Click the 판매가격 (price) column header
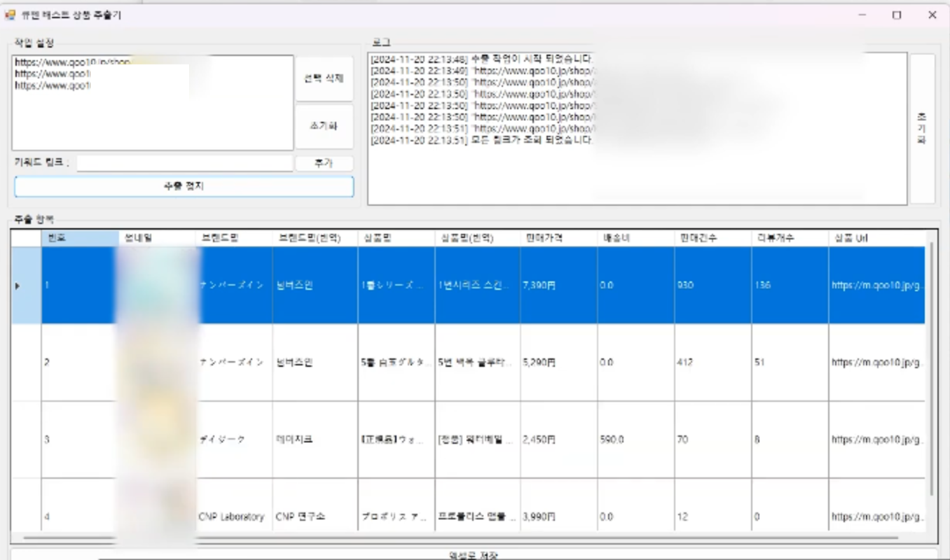The image size is (950, 560). 558,238
